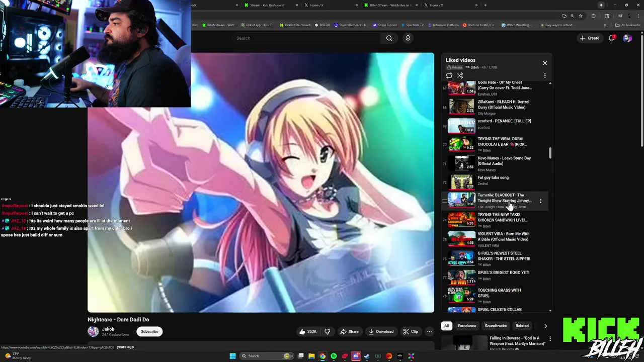This screenshot has width=644, height=362.
Task: Focus the YouTube search field
Action: click(306, 38)
